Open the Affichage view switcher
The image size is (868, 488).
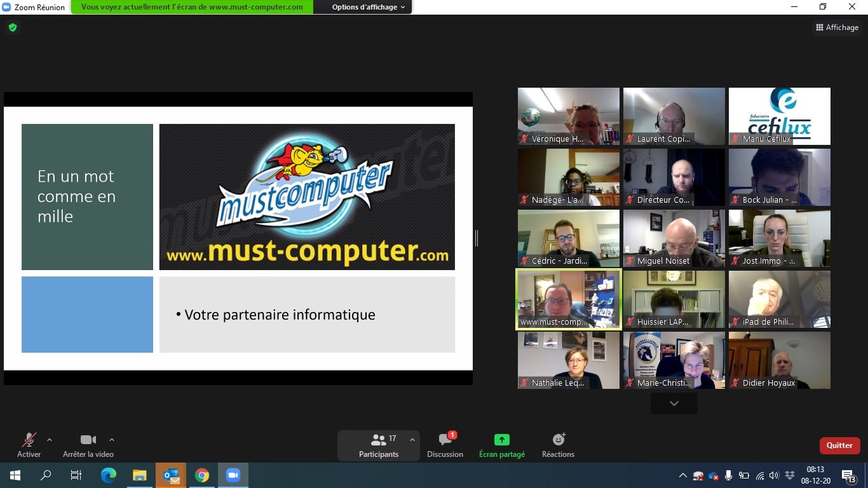click(837, 27)
